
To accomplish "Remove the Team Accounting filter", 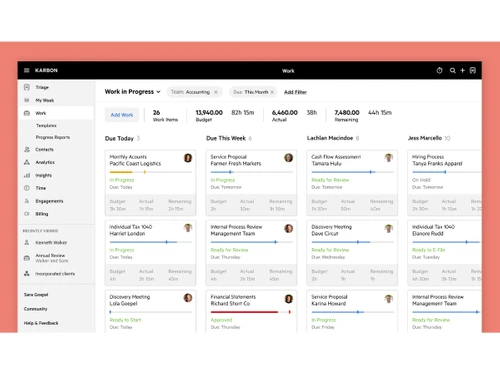I will 216,92.
